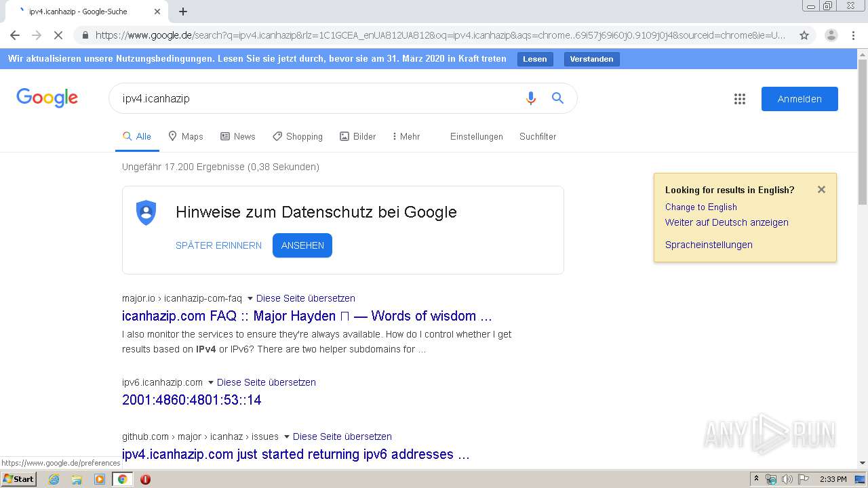This screenshot has height=488, width=868.
Task: Open the Action Center flag icon
Action: point(804,479)
